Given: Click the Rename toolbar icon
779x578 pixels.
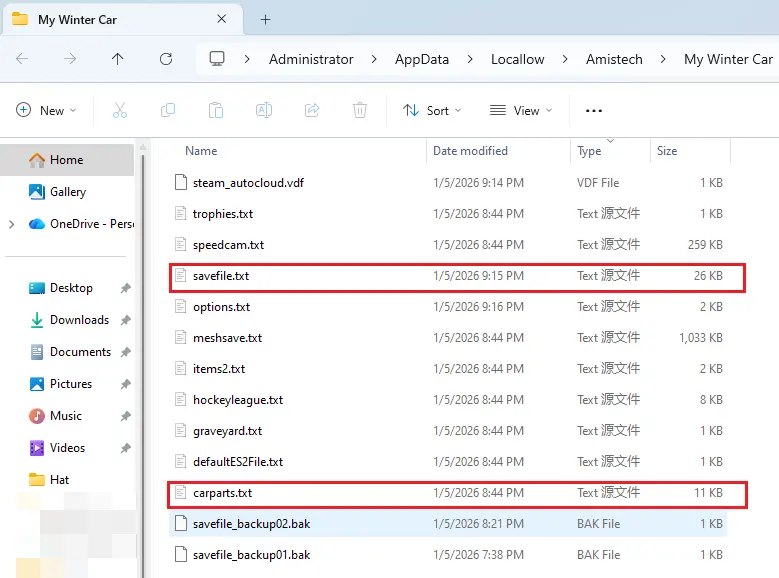Looking at the screenshot, I should pyautogui.click(x=264, y=110).
